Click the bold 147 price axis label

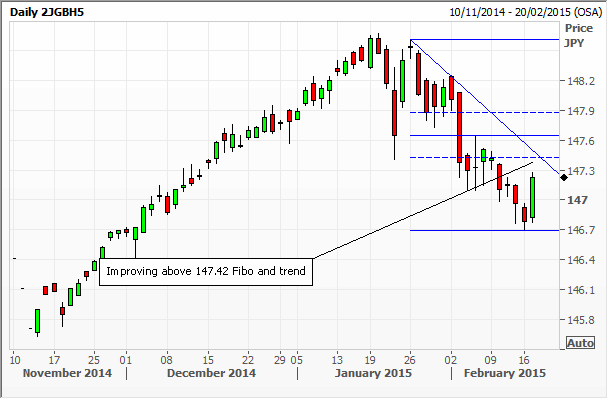577,200
